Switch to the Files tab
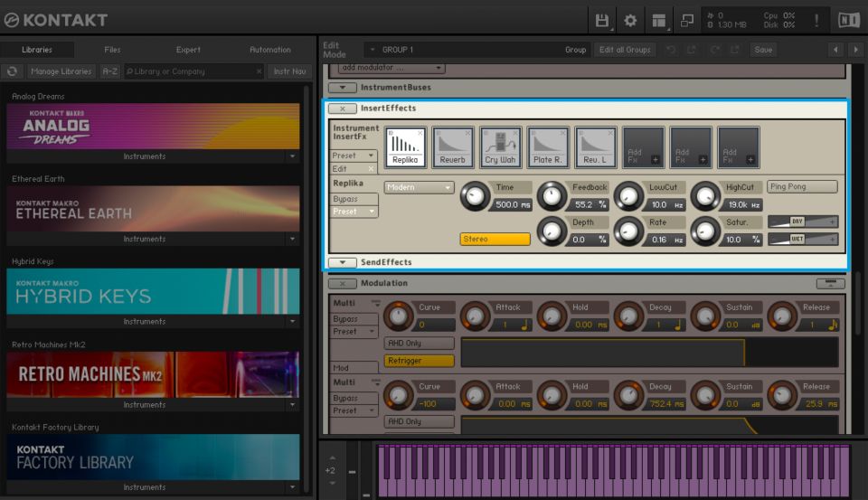 click(x=112, y=50)
